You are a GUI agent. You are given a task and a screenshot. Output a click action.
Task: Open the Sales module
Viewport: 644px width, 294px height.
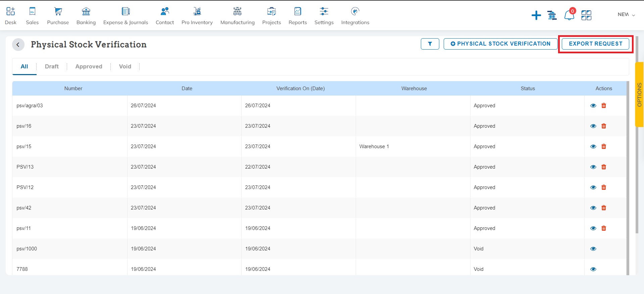point(32,16)
